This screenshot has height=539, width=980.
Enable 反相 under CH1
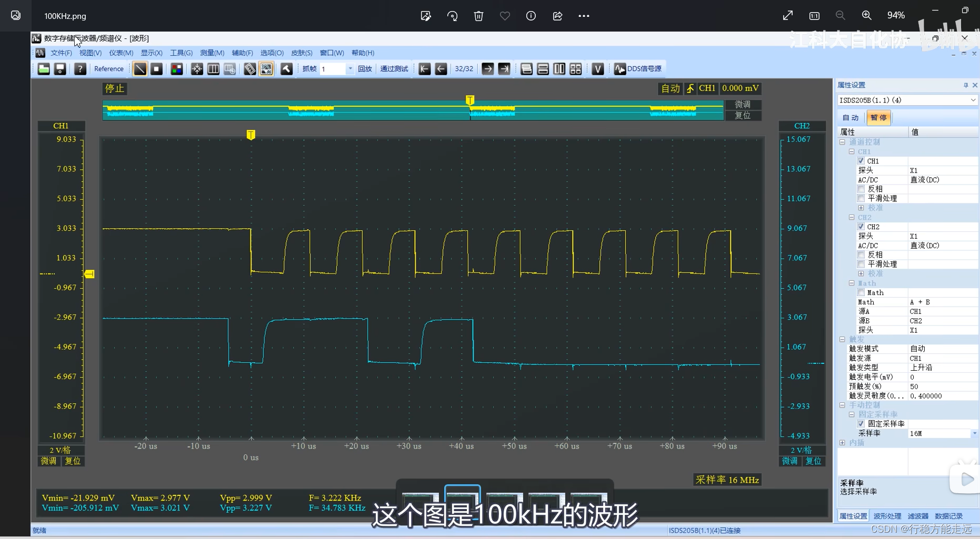pyautogui.click(x=861, y=189)
